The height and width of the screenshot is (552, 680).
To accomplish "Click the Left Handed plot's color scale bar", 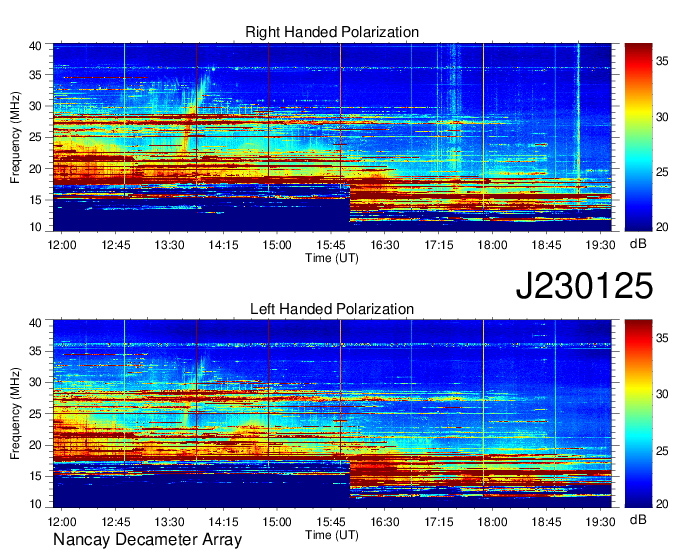I will [638, 414].
